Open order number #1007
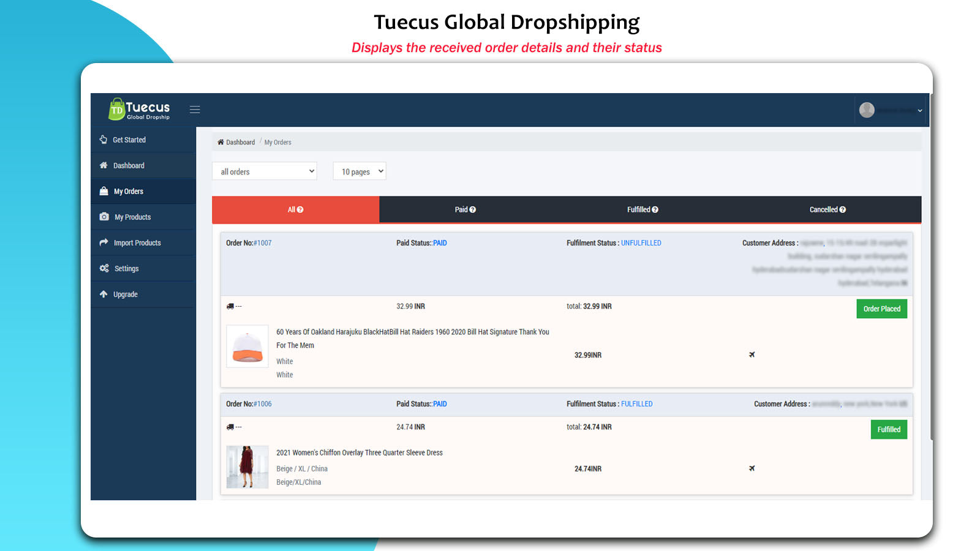 click(x=263, y=243)
